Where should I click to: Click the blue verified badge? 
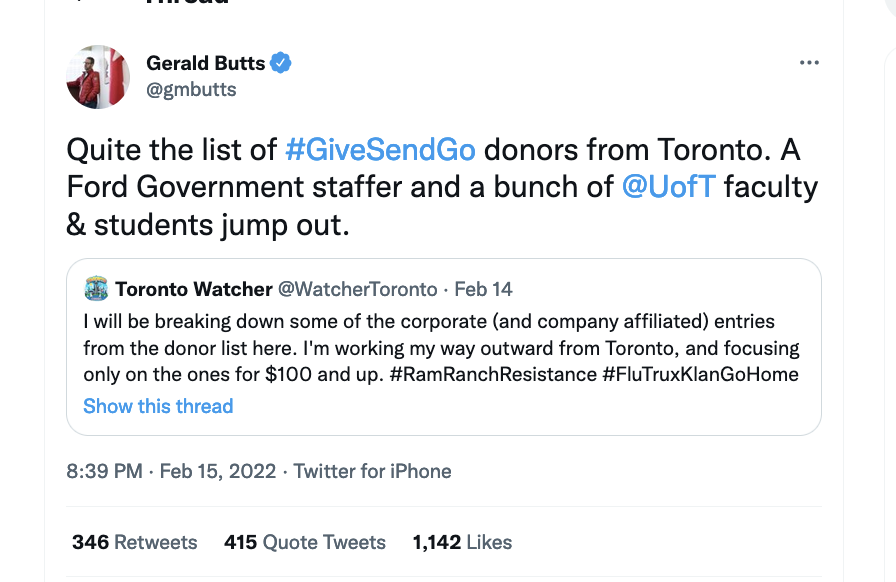pos(281,63)
